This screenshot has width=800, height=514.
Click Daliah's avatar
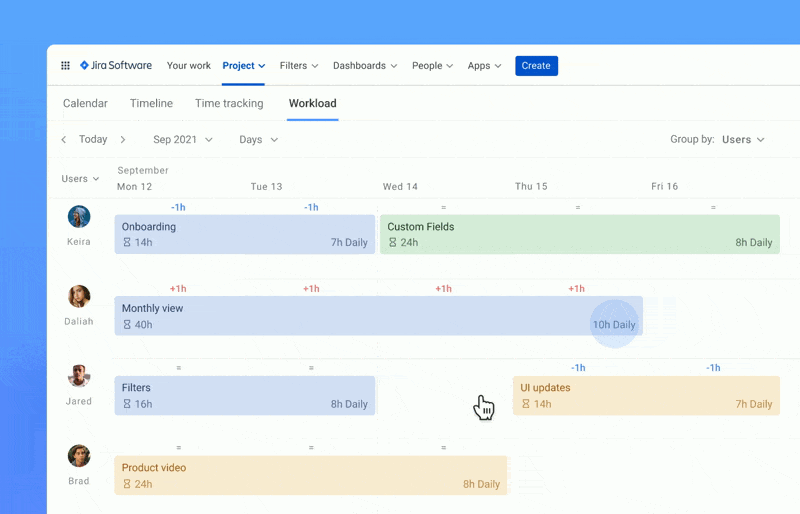[79, 297]
